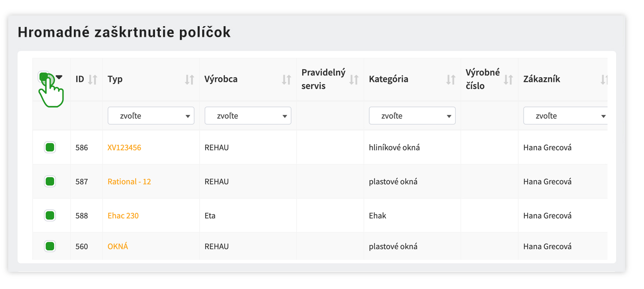Open the OKNÁ item link
The height and width of the screenshot is (289, 644).
point(118,246)
